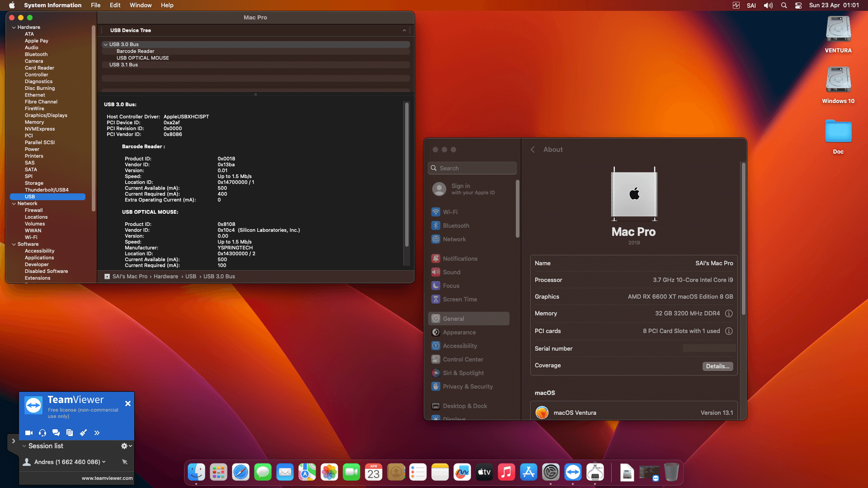Viewport: 868px width, 488px height.
Task: Open Screen Time settings icon
Action: point(435,299)
